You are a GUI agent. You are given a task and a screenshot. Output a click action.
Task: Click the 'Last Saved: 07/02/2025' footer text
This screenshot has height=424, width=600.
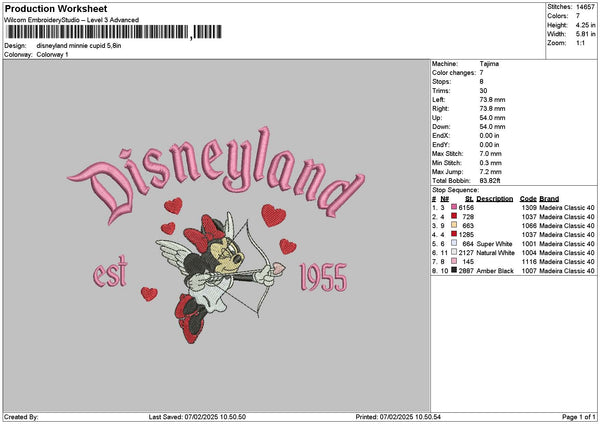(197, 417)
